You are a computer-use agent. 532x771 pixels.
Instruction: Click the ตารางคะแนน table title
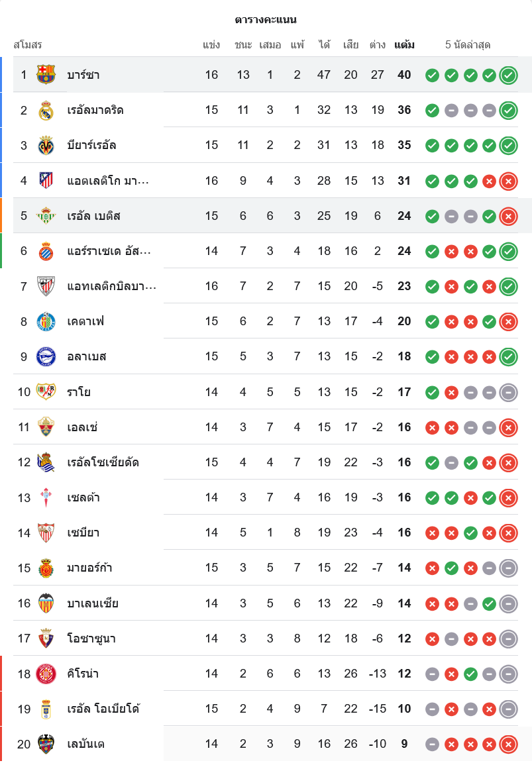pyautogui.click(x=266, y=20)
